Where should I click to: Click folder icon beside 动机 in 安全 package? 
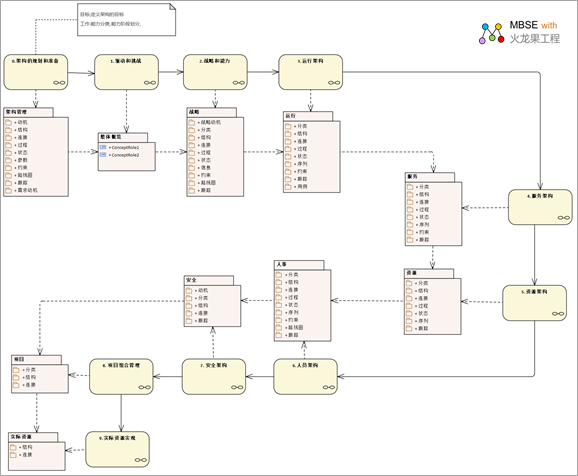[x=189, y=290]
